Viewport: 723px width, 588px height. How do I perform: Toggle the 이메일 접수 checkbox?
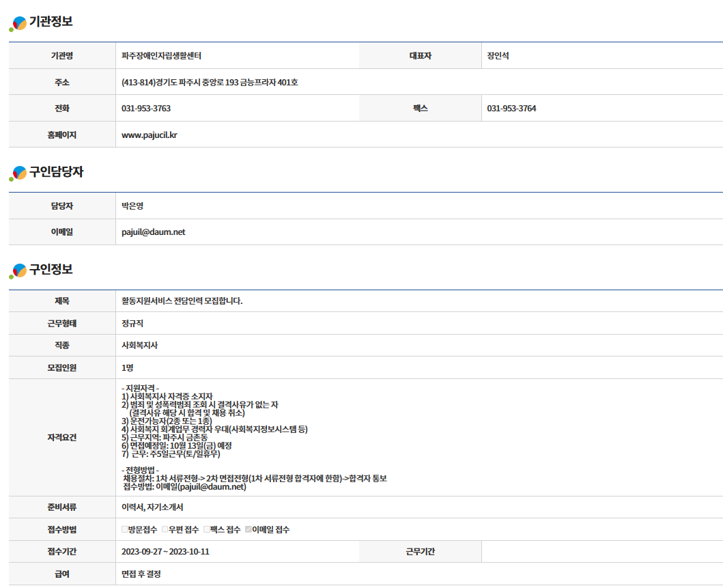pyautogui.click(x=249, y=529)
